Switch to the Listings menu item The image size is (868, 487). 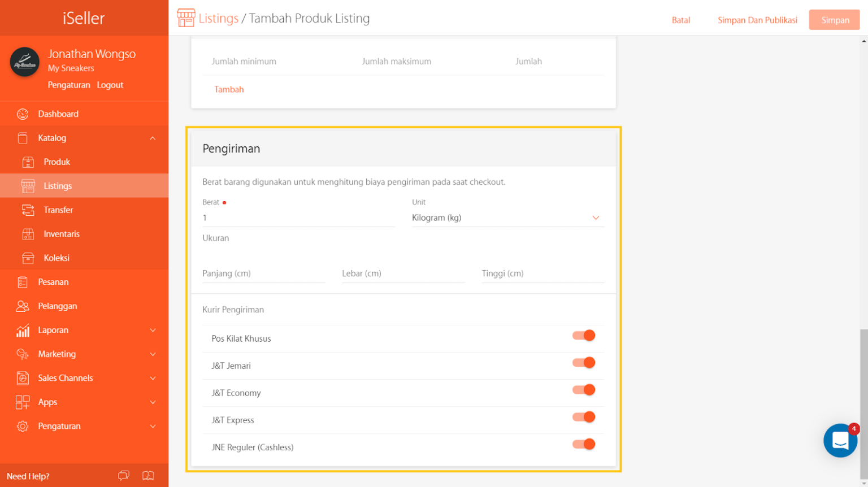58,185
